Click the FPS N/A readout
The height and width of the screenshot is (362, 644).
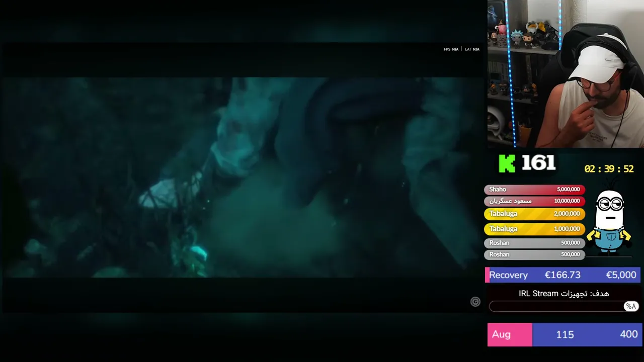[451, 49]
